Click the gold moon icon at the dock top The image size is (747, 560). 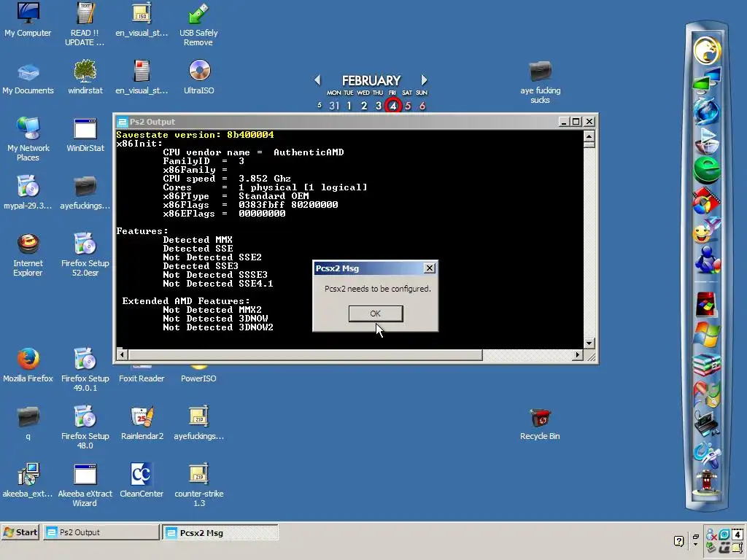coord(706,50)
